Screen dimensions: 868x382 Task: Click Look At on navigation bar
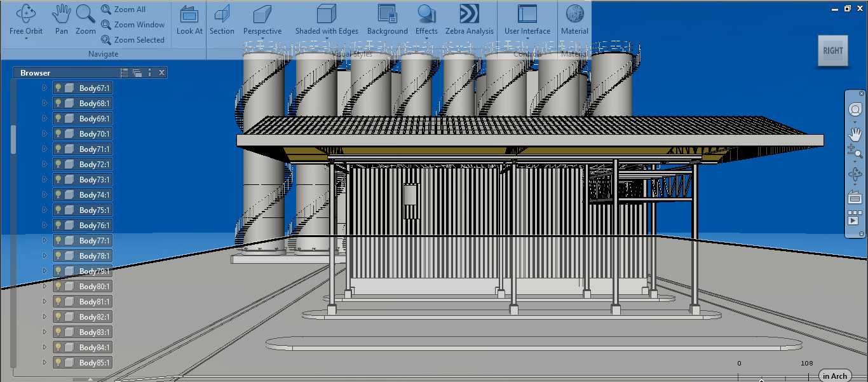tap(855, 198)
